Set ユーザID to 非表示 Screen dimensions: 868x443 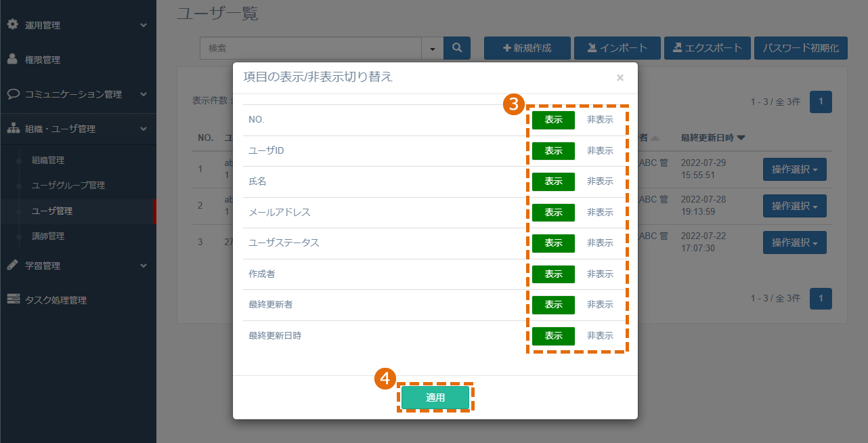coord(600,151)
